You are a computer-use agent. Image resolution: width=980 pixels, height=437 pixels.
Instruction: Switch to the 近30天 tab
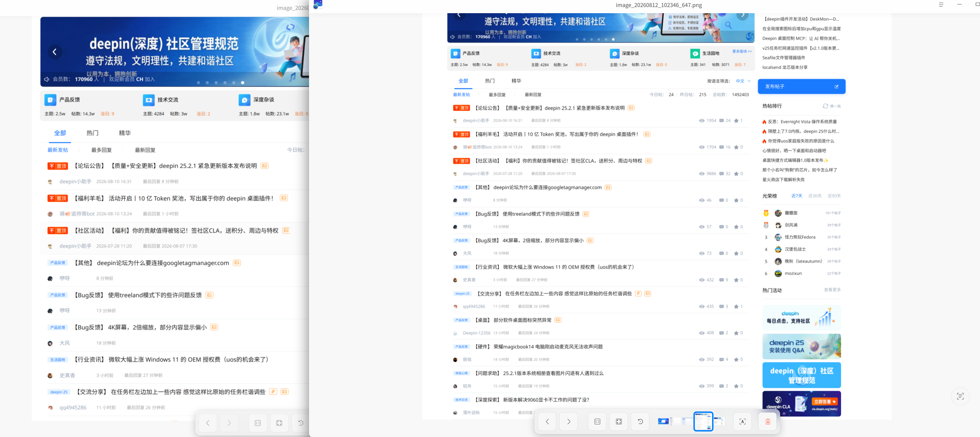(x=814, y=196)
